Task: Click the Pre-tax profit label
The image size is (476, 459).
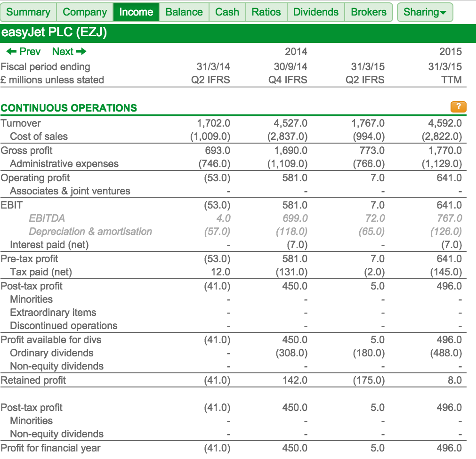Action: pyautogui.click(x=29, y=258)
